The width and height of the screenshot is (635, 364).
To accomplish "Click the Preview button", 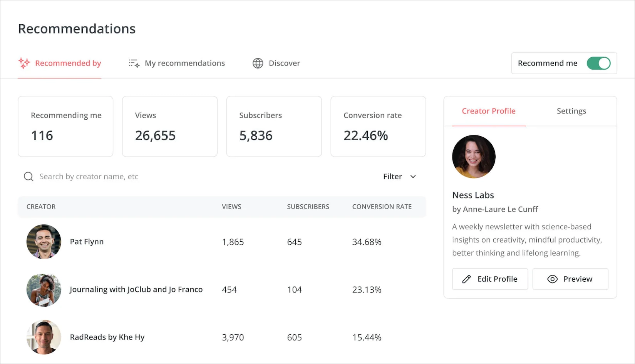I will (570, 279).
